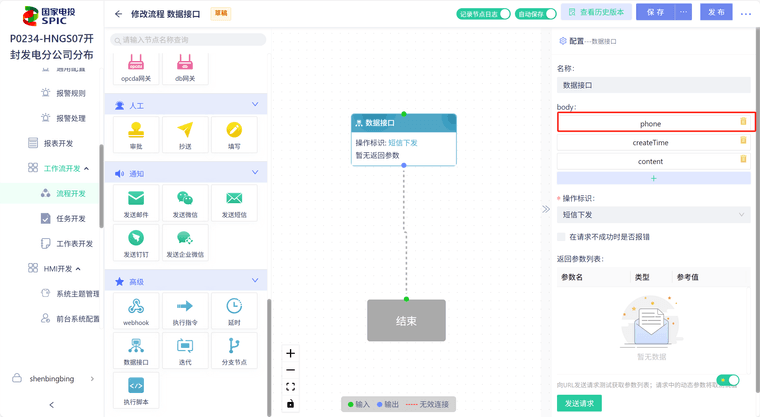The image size is (760, 417).
Task: Select the 抄送 paper plane node
Action: coord(185,135)
